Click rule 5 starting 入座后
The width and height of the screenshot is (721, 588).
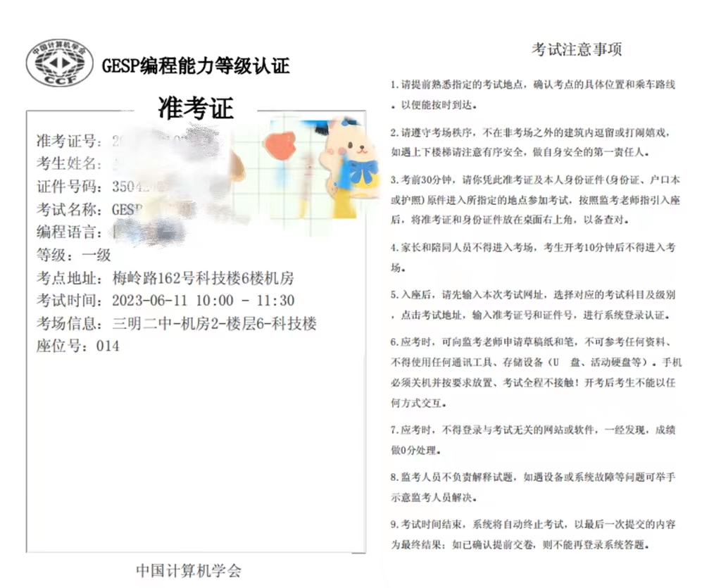click(533, 304)
